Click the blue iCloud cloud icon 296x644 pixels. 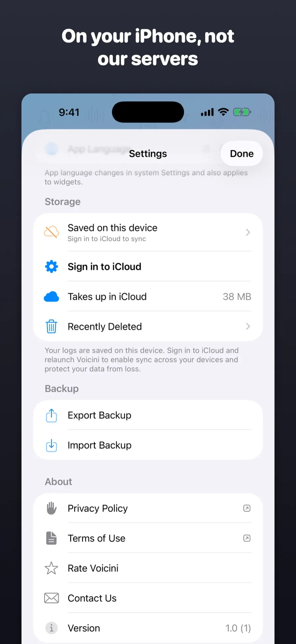[x=51, y=297]
